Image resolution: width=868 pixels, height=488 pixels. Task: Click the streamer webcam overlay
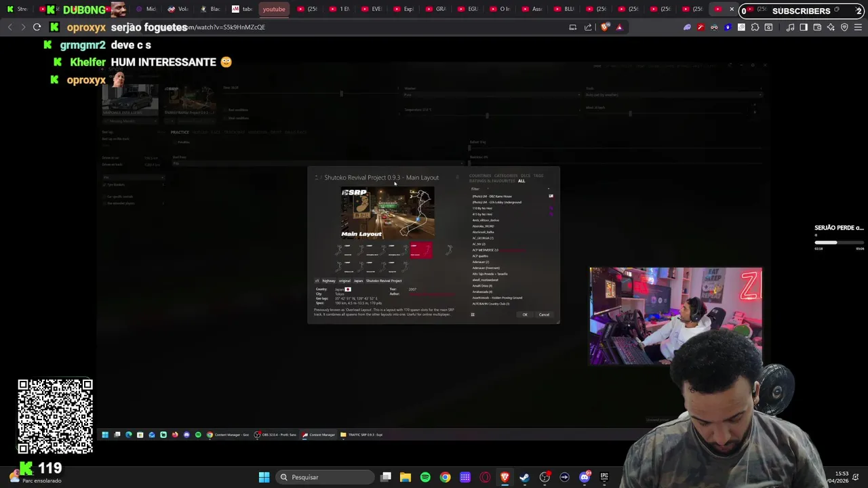675,316
